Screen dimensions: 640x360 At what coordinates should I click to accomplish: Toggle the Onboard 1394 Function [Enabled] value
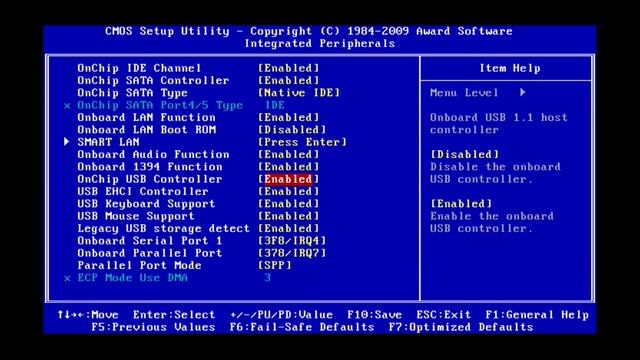coord(288,167)
